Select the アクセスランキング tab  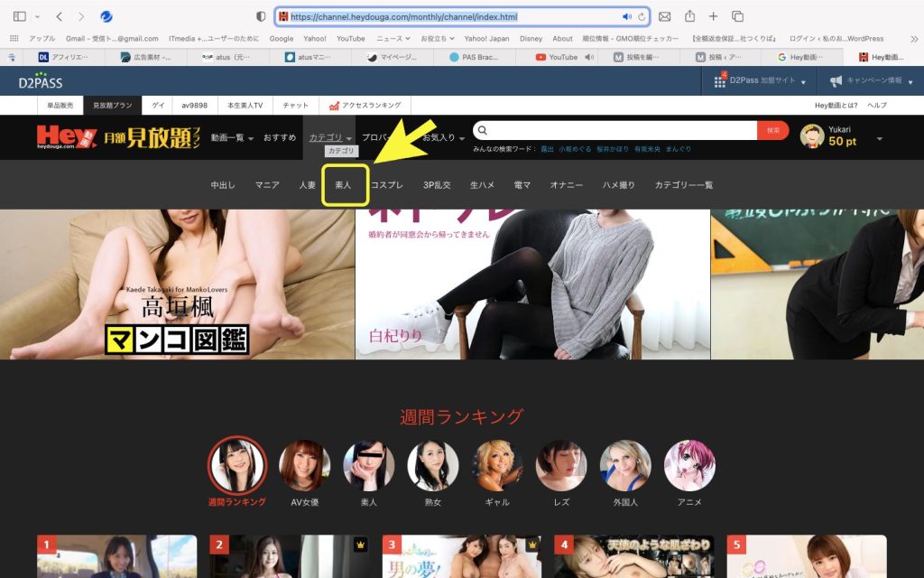point(365,106)
